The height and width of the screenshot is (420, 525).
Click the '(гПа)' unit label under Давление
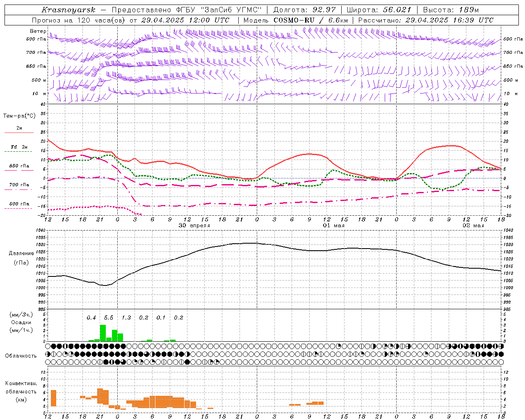point(21,263)
